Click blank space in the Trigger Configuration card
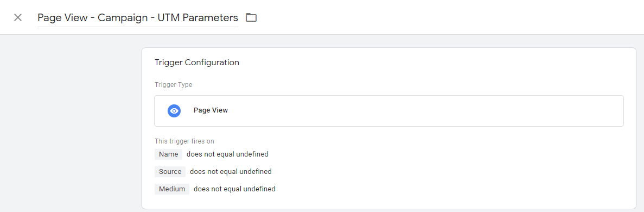The width and height of the screenshot is (644, 212). click(452, 173)
